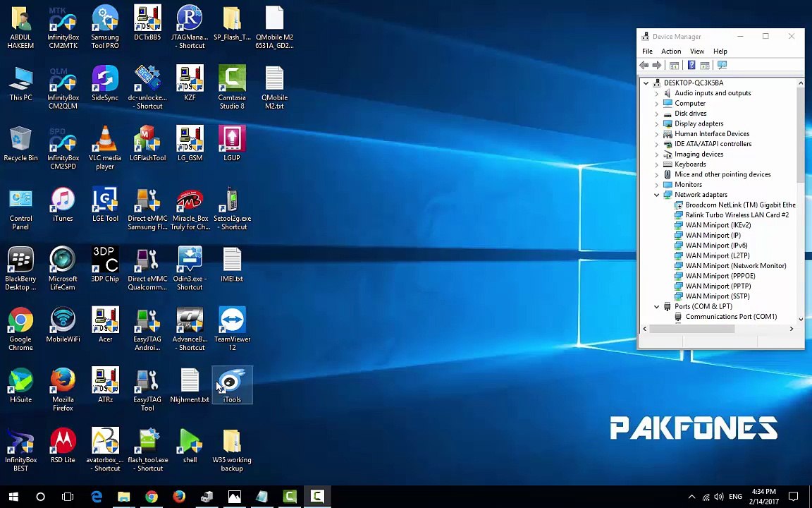Open the SP_Flash_T... folder on desktop
The image size is (812, 508).
pos(232,22)
